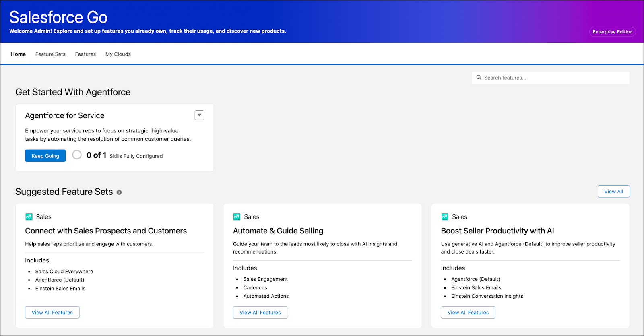
Task: Click the 0 of 1 skills count
Action: point(96,155)
